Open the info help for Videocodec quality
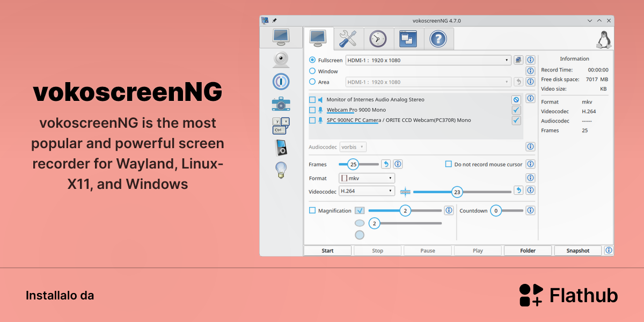This screenshot has width=644, height=322. pos(530,190)
